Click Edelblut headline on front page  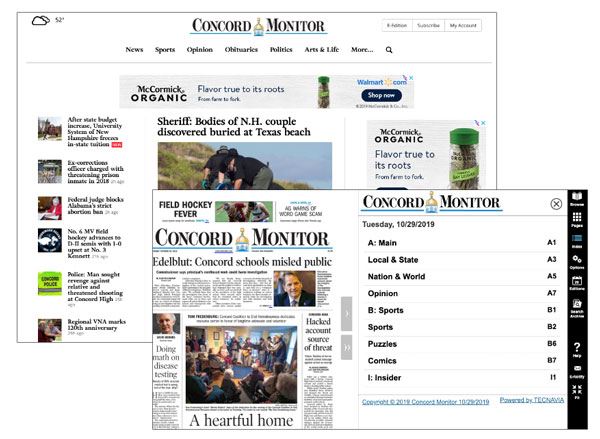click(x=242, y=262)
